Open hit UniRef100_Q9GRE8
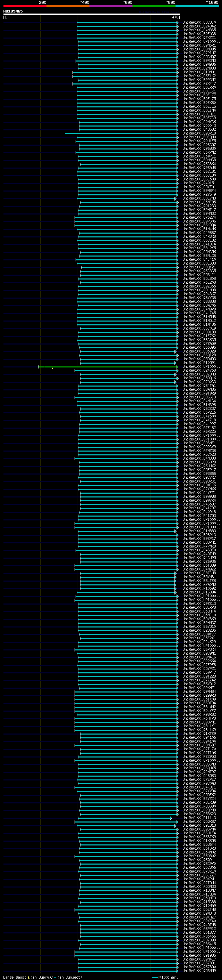Screen dimensions: 222x980 click(x=199, y=133)
